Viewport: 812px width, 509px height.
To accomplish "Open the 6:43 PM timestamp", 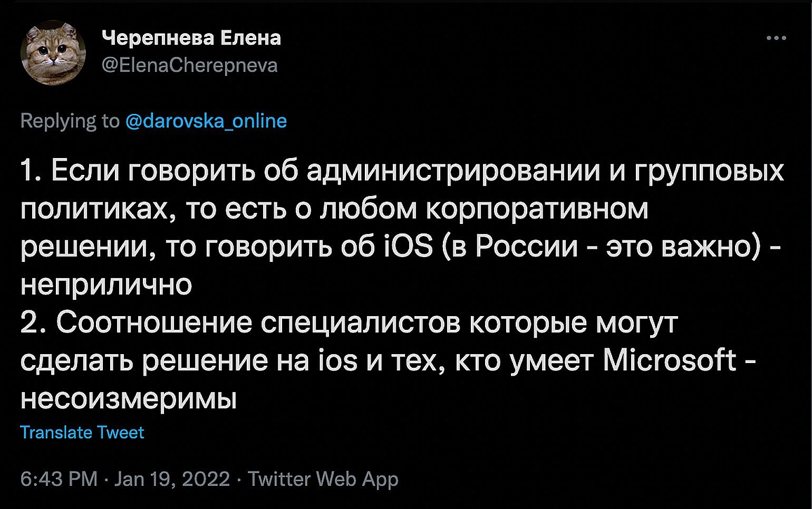I will (59, 479).
